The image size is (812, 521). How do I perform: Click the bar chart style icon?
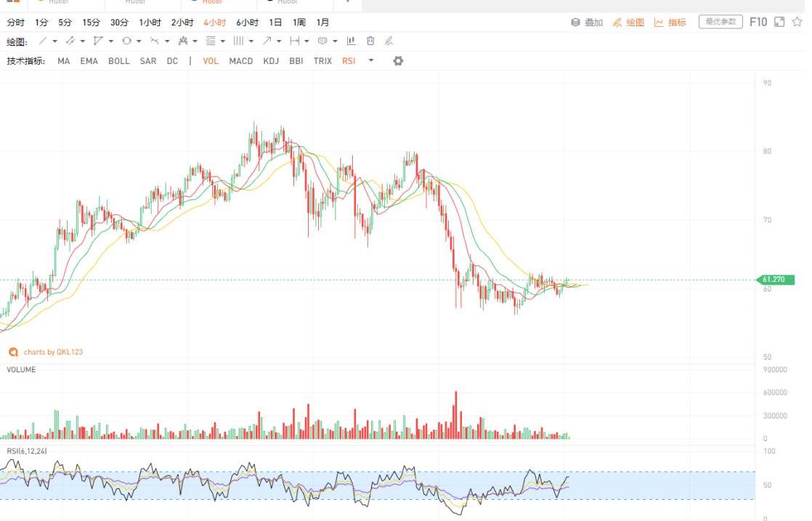[x=352, y=41]
